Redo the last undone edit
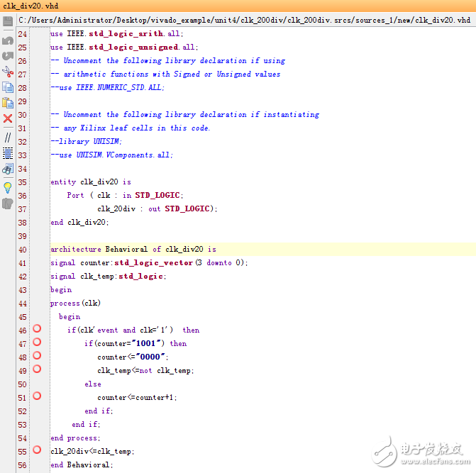This screenshot has width=476, height=473. 8,55
